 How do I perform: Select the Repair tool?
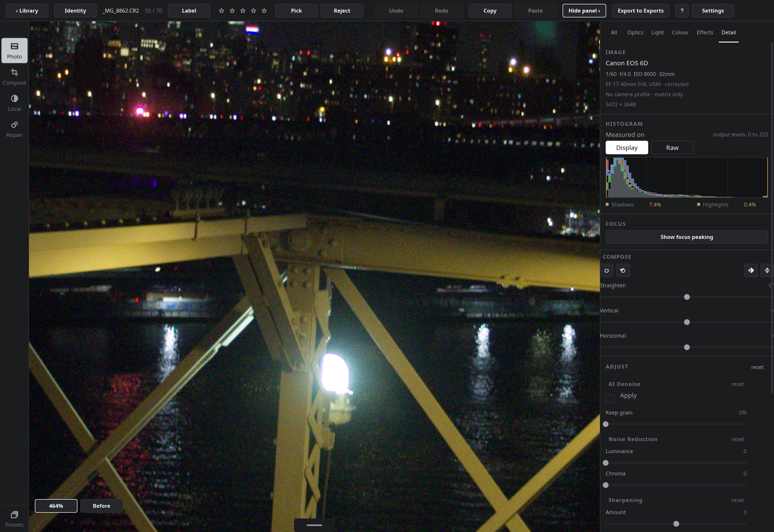(15, 129)
